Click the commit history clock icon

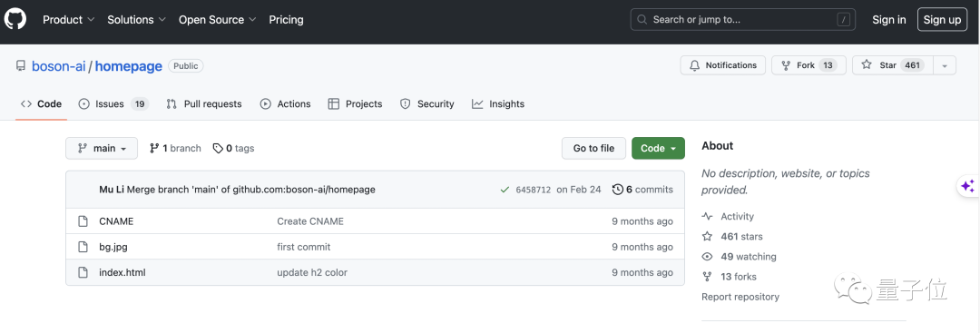click(618, 190)
